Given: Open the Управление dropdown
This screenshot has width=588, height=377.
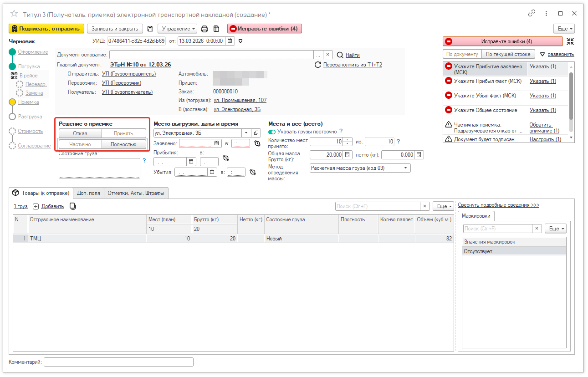Looking at the screenshot, I should pos(177,29).
